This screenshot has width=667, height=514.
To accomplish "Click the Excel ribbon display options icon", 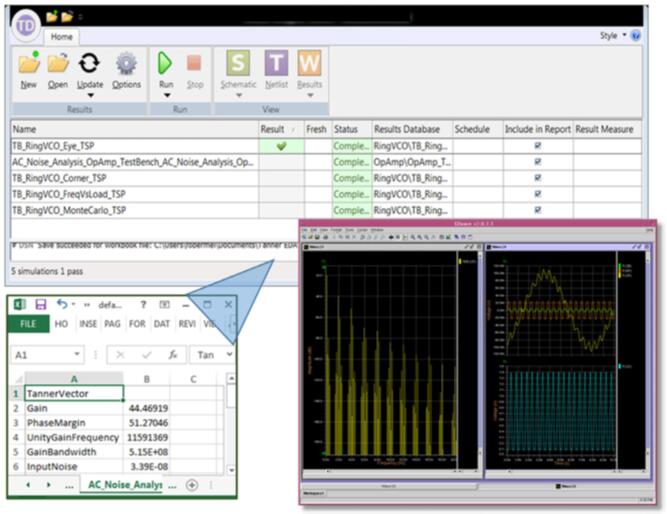I will tap(164, 305).
